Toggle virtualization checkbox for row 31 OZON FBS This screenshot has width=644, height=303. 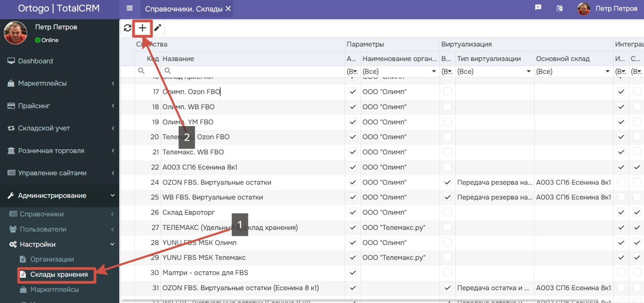tap(447, 288)
